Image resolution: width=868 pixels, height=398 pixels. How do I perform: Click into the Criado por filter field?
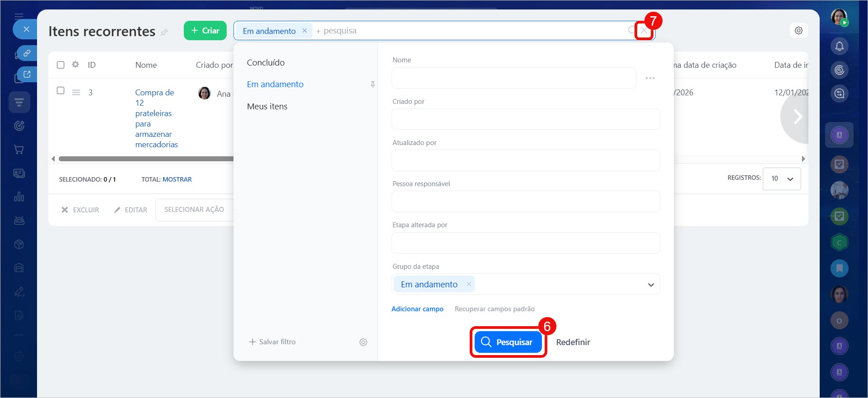click(525, 119)
